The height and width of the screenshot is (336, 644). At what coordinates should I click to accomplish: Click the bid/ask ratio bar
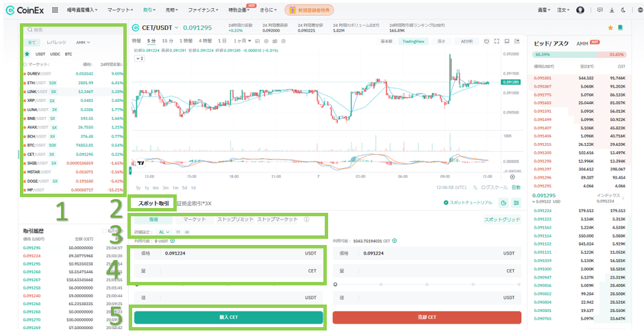pos(580,55)
